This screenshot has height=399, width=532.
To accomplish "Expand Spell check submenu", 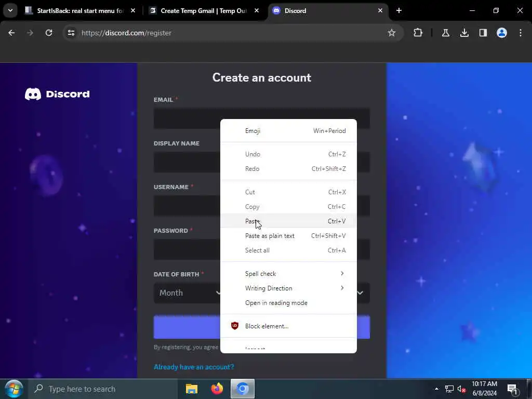I will pos(288,273).
